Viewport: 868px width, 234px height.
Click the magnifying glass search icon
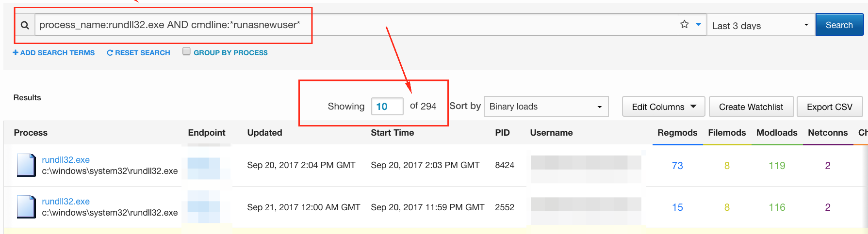click(25, 25)
